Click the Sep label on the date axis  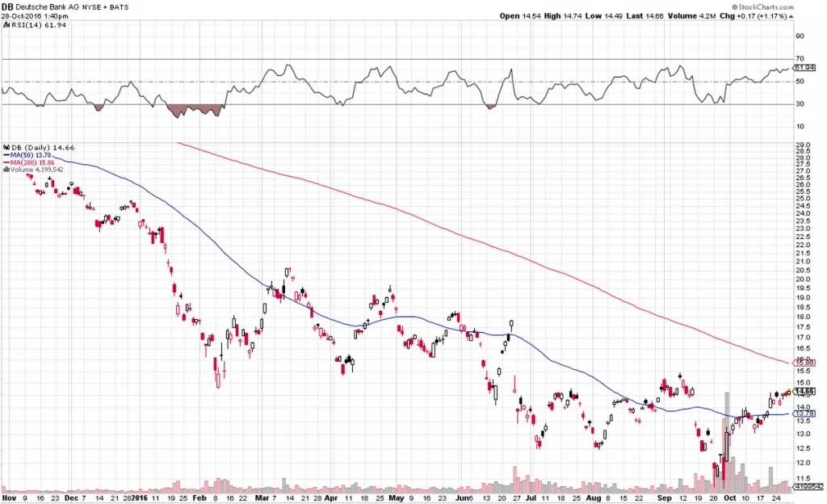coord(664,498)
